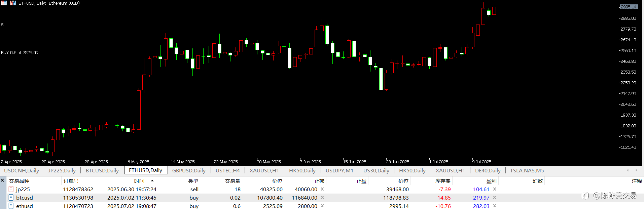Open the JP225,Daily chart tab
Screen dimensions: 644x209
pos(62,170)
